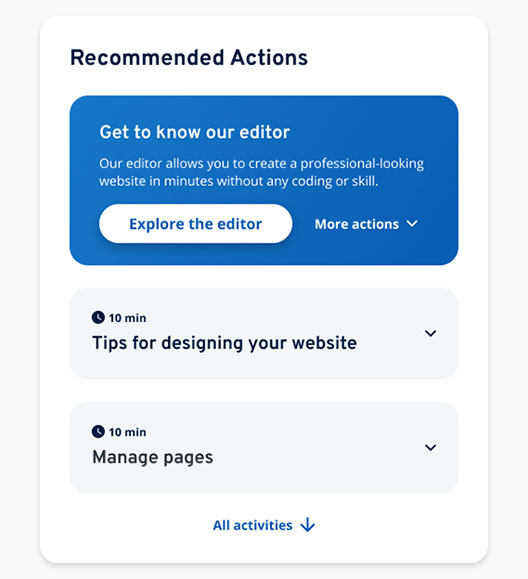Click the 10 min label on Tips card
Image resolution: width=528 pixels, height=579 pixels.
tap(127, 318)
